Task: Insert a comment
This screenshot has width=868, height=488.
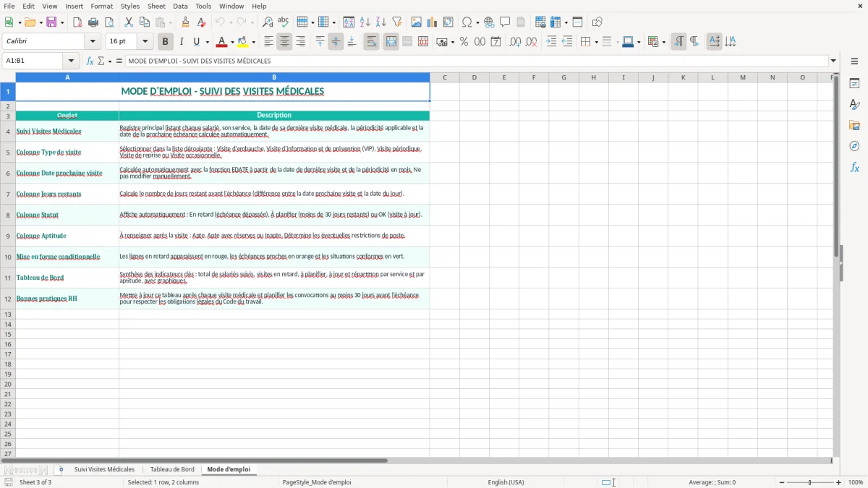Action: pyautogui.click(x=506, y=22)
